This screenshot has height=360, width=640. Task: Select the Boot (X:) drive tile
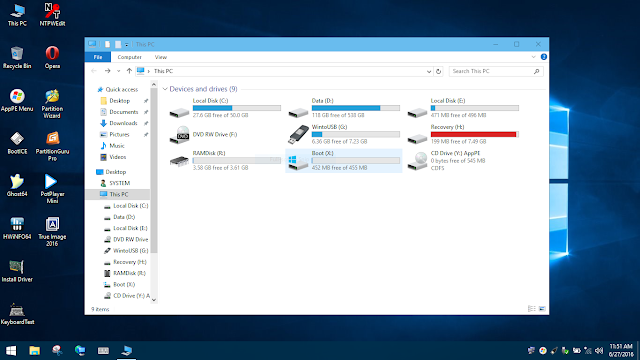click(x=344, y=160)
